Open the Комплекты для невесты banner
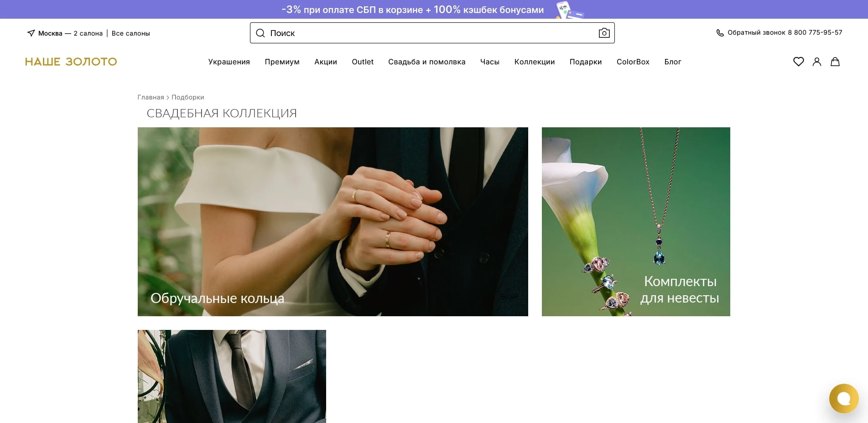The height and width of the screenshot is (423, 868). (635, 221)
